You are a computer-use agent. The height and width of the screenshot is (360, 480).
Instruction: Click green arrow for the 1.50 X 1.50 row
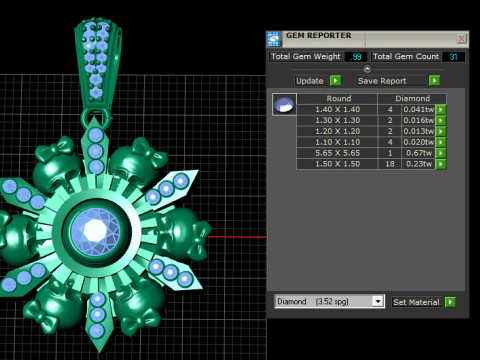click(441, 164)
